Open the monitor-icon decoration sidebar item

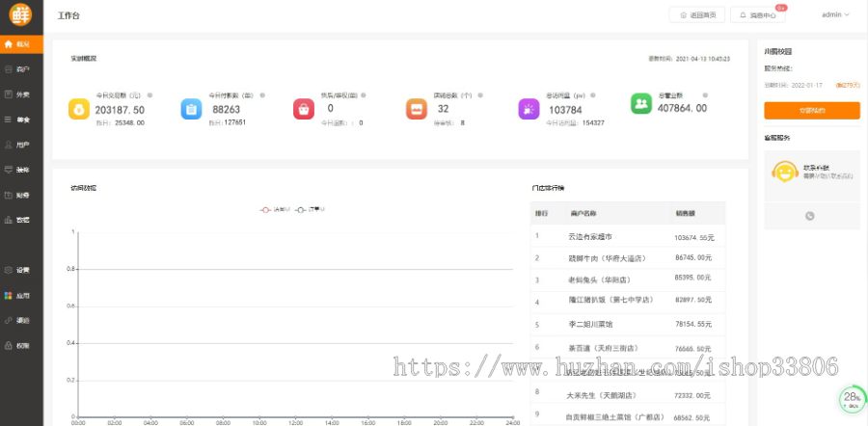point(21,170)
